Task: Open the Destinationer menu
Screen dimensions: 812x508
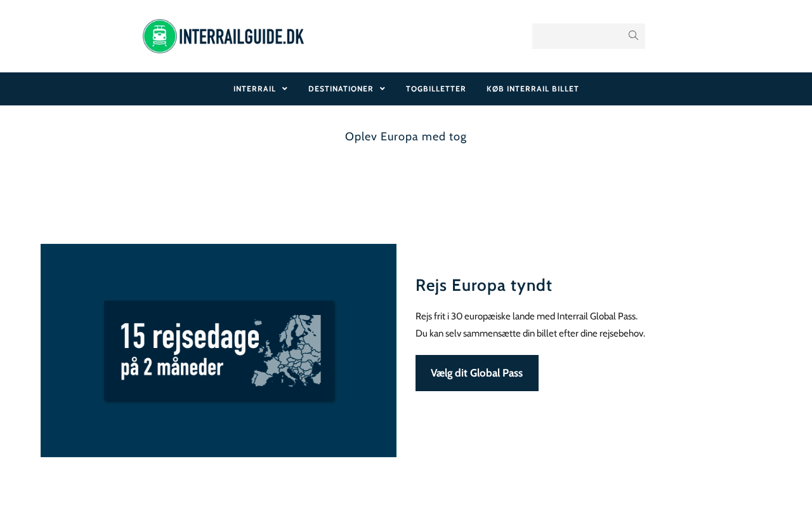Action: click(x=341, y=89)
